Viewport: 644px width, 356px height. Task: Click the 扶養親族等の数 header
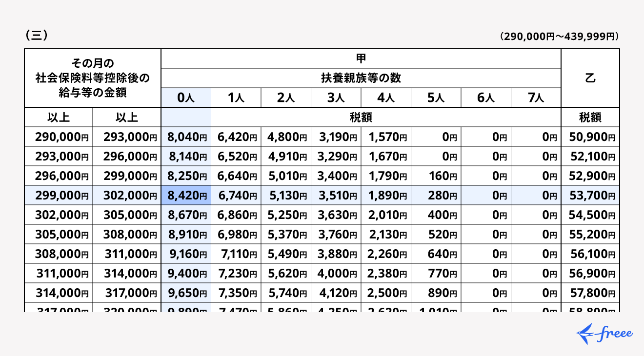click(x=361, y=78)
